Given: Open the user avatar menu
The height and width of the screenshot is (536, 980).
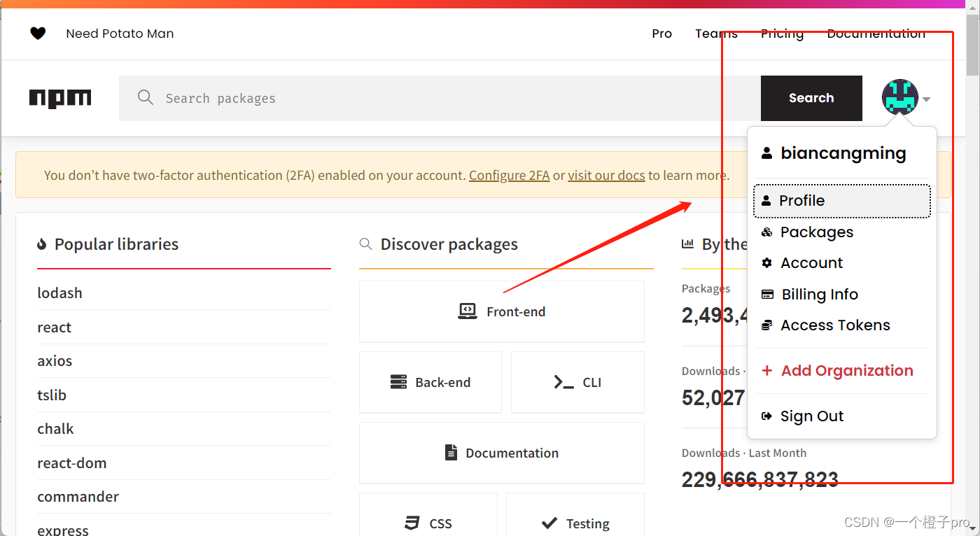Looking at the screenshot, I should tap(900, 97).
